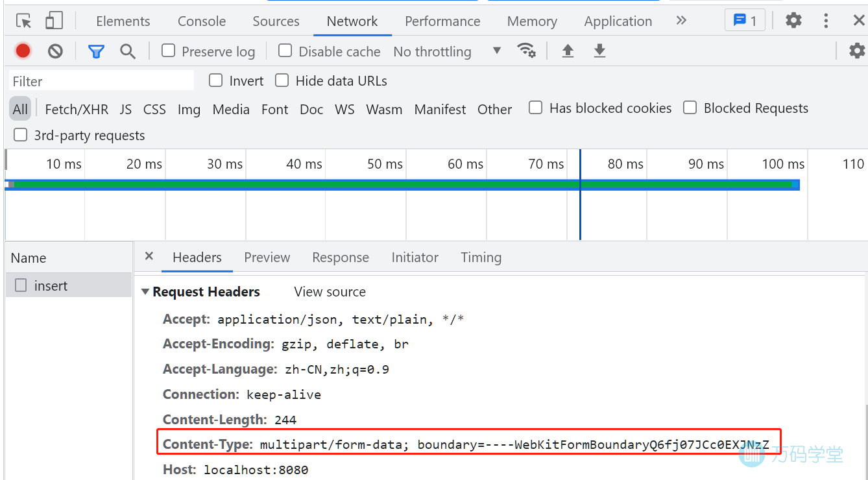Check Has blocked cookies checkbox
Viewport: 868px width, 480px height.
click(535, 108)
